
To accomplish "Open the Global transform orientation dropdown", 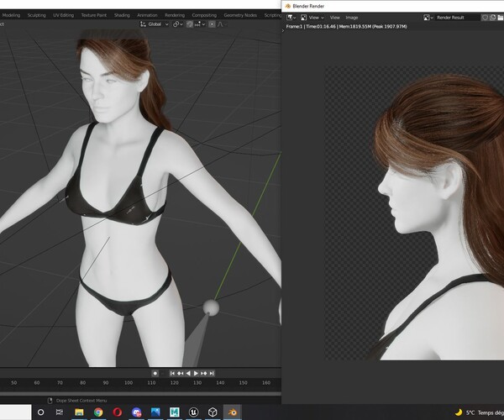I will coord(155,24).
